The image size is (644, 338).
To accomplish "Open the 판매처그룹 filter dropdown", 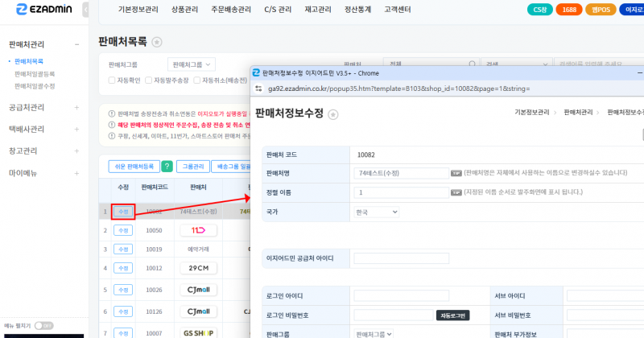I will pyautogui.click(x=192, y=64).
